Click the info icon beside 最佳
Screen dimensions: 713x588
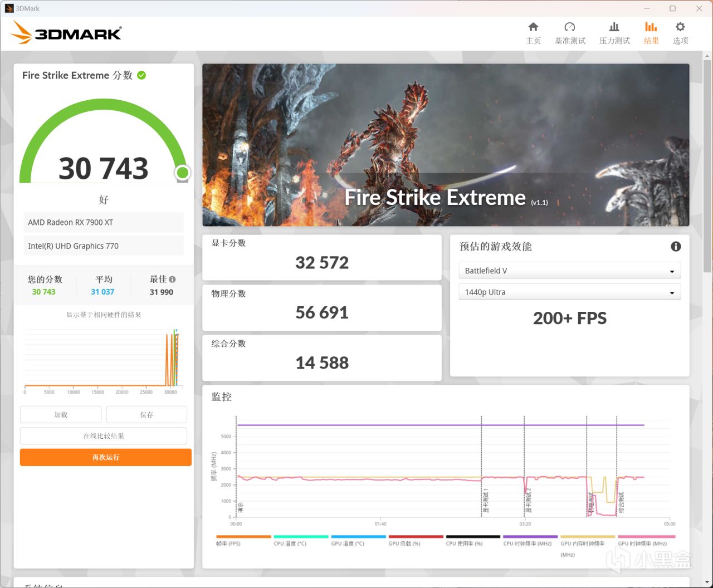[x=172, y=280]
